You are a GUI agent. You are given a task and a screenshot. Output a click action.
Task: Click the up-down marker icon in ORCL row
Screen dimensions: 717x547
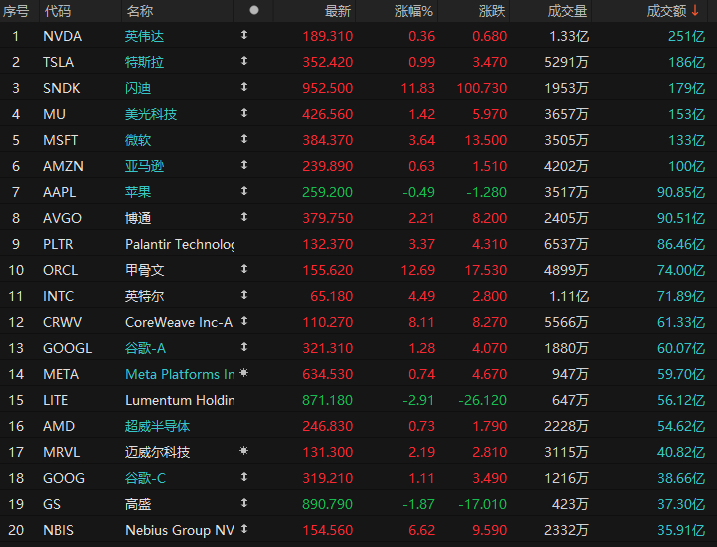(x=244, y=269)
